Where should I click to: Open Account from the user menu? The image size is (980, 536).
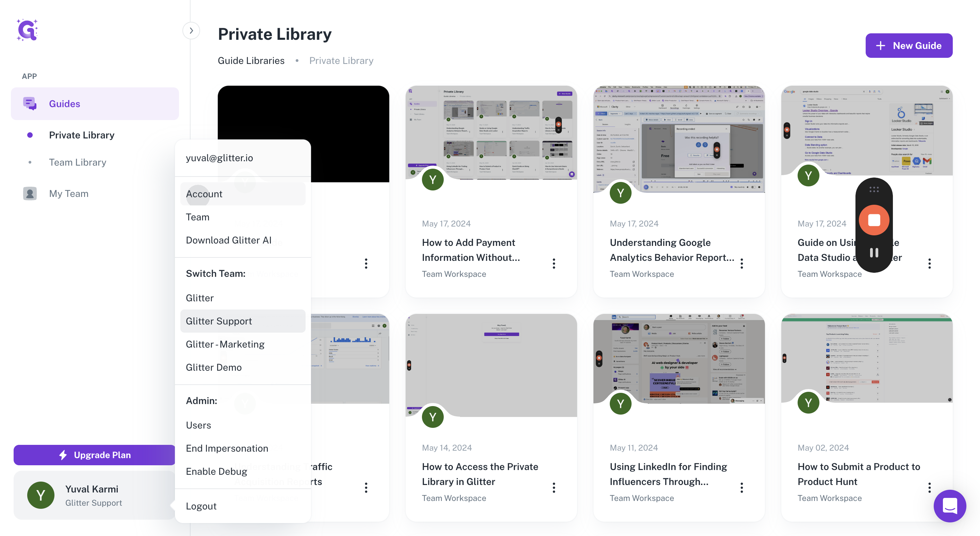click(243, 194)
